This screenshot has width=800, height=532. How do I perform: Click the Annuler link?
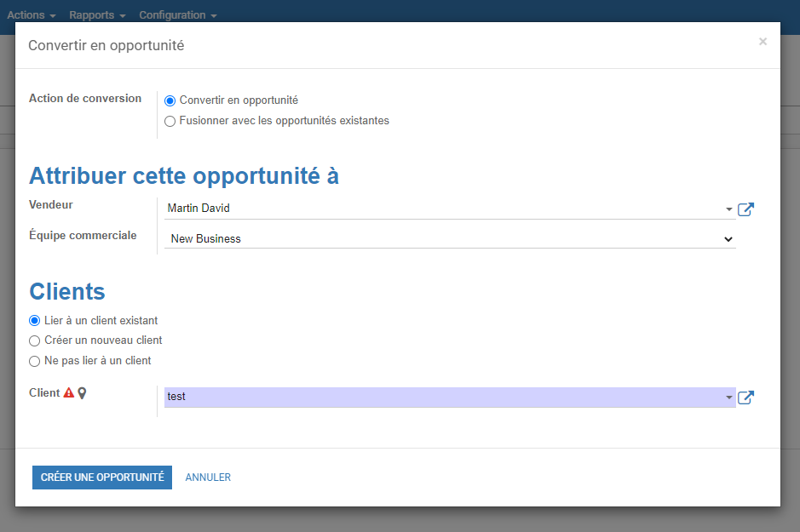tap(208, 478)
